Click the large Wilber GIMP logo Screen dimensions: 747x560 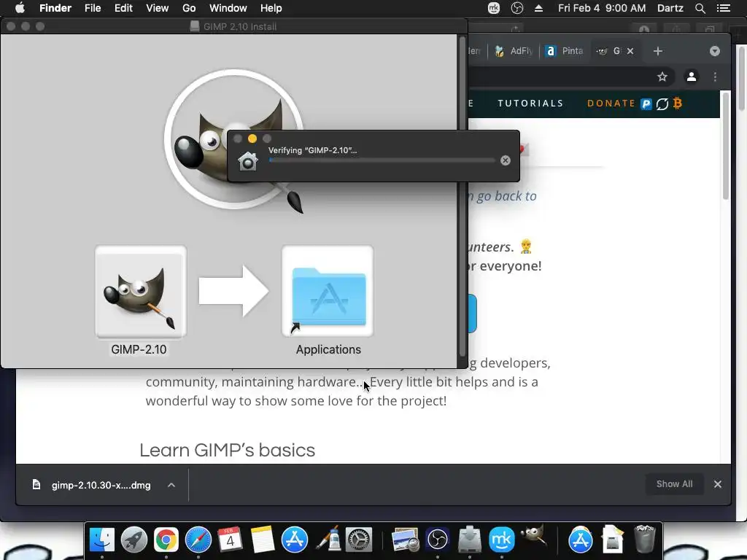[234, 140]
